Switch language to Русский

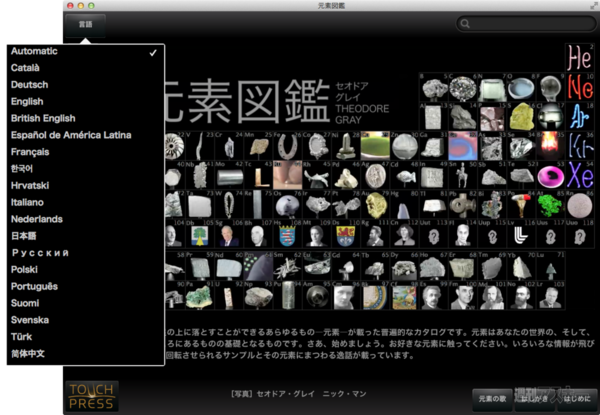click(86, 253)
